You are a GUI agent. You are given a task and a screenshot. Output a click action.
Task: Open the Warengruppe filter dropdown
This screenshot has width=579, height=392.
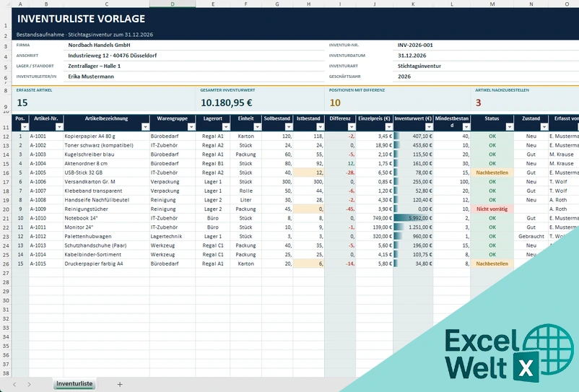click(x=191, y=127)
